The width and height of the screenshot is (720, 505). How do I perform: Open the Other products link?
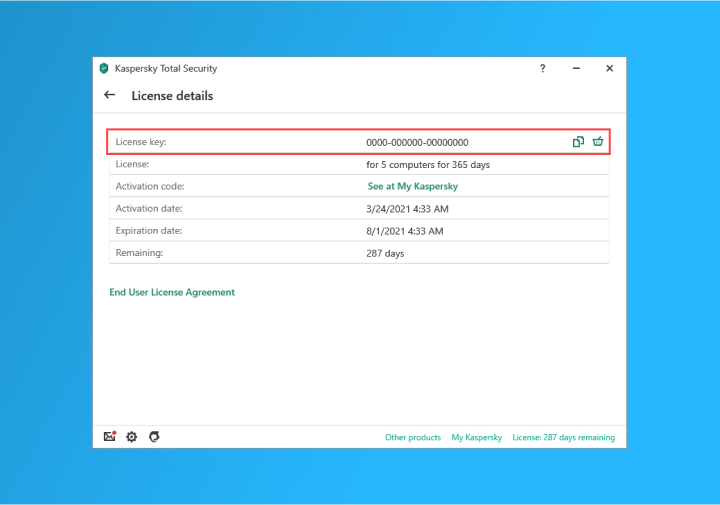point(413,438)
